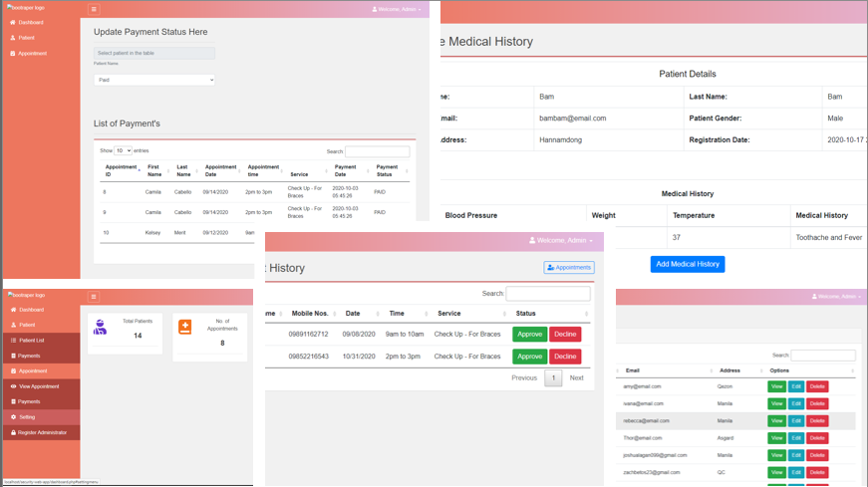
Task: Select payment row with Appointment ID 8
Action: 255,192
